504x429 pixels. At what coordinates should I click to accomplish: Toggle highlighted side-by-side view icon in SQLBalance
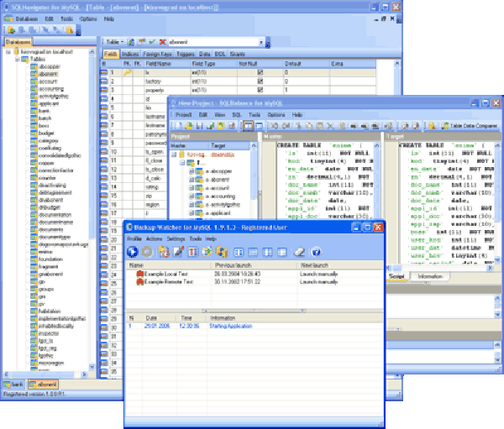pos(248,126)
